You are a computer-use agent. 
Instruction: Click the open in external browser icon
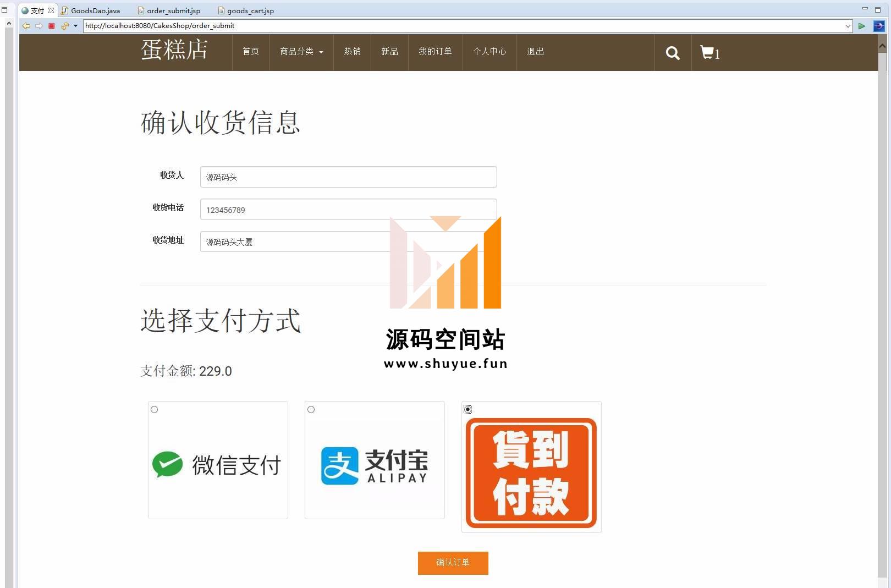click(x=879, y=26)
